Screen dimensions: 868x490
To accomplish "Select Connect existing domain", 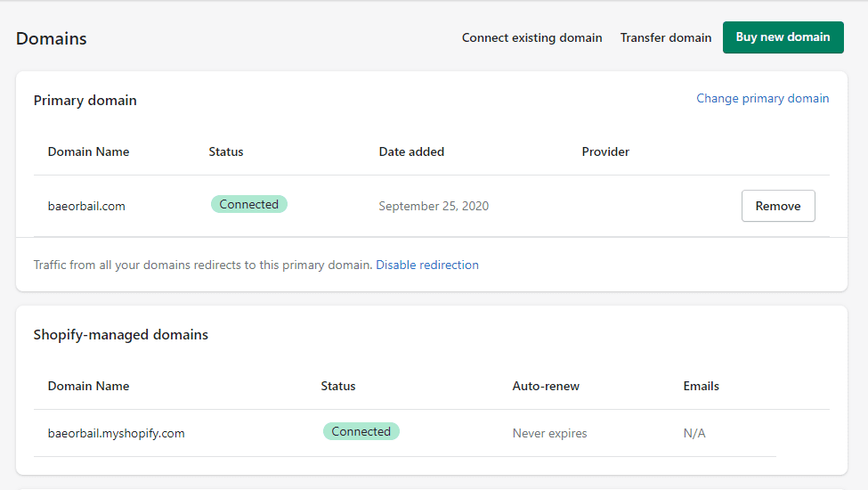I will coord(532,37).
